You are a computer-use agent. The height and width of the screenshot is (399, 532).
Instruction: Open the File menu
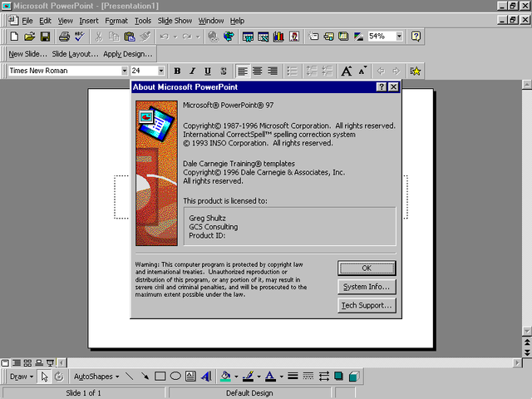click(x=27, y=21)
